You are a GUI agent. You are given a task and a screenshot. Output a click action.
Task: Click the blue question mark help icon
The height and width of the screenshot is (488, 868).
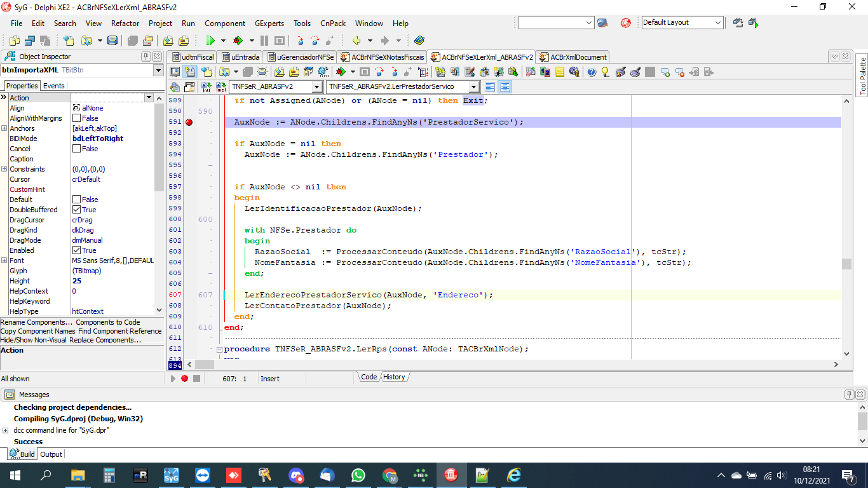591,72
